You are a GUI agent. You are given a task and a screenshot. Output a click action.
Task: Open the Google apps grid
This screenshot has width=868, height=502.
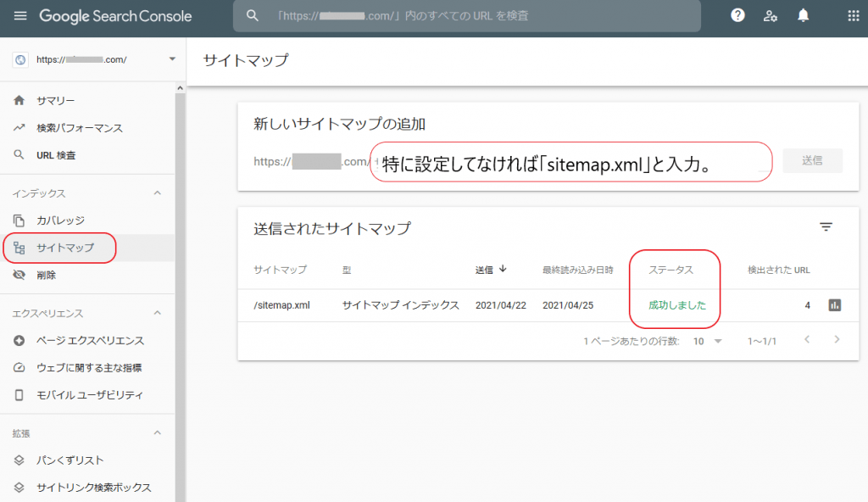click(853, 15)
